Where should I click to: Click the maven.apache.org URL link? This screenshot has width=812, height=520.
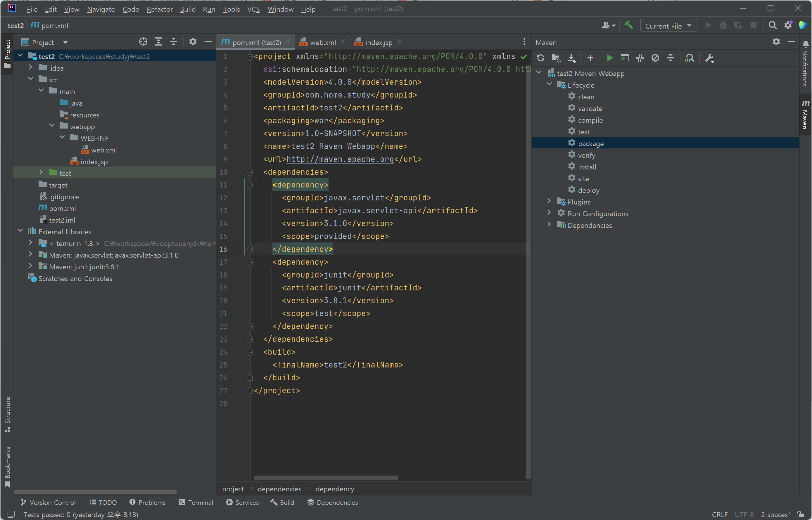340,159
